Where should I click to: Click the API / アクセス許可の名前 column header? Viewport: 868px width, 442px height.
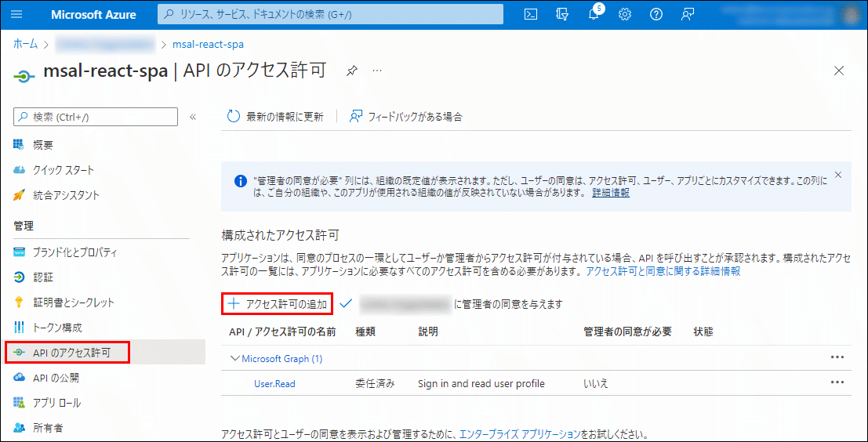[282, 331]
